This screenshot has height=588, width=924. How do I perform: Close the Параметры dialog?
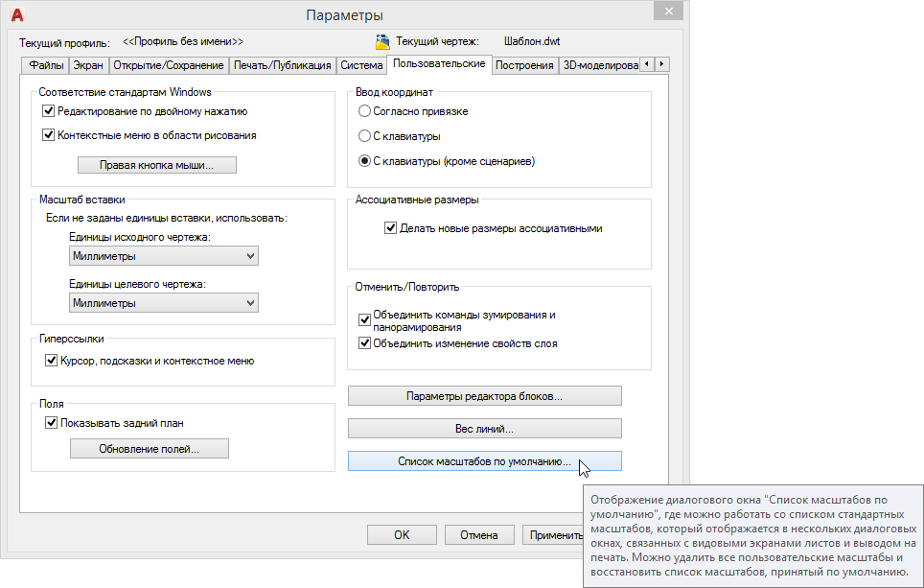tap(668, 11)
